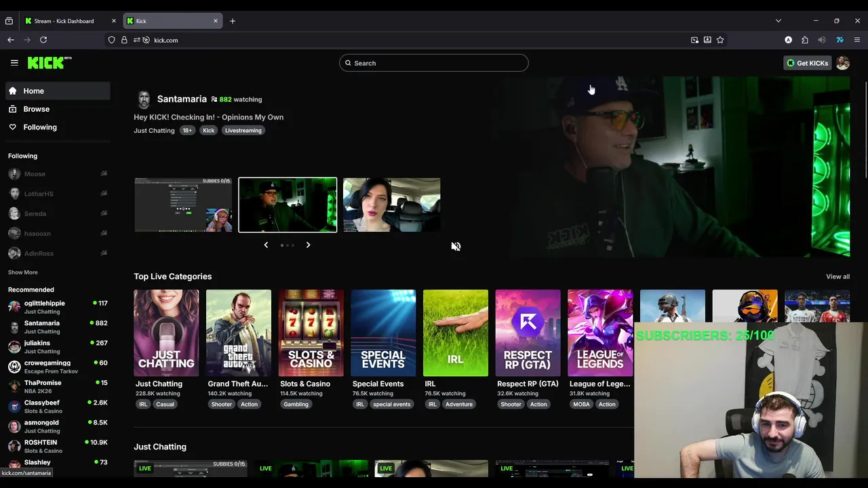Open recommended channel ROSHTEIN
The width and height of the screenshot is (868, 488).
[58, 446]
